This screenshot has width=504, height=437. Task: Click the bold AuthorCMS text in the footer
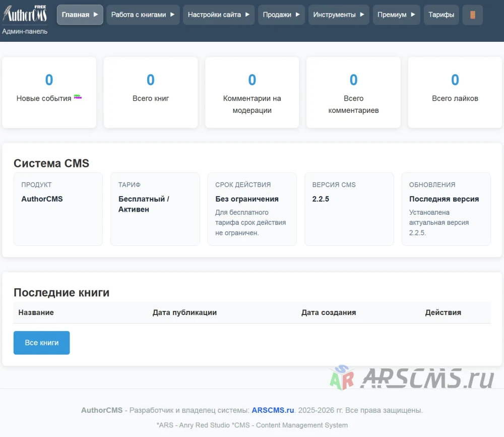pyautogui.click(x=102, y=410)
